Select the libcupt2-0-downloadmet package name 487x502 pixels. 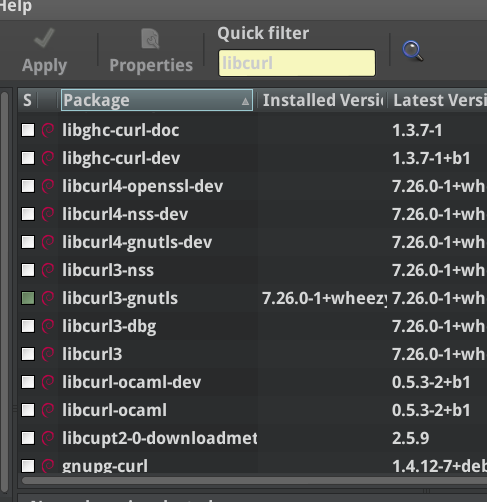[160, 438]
